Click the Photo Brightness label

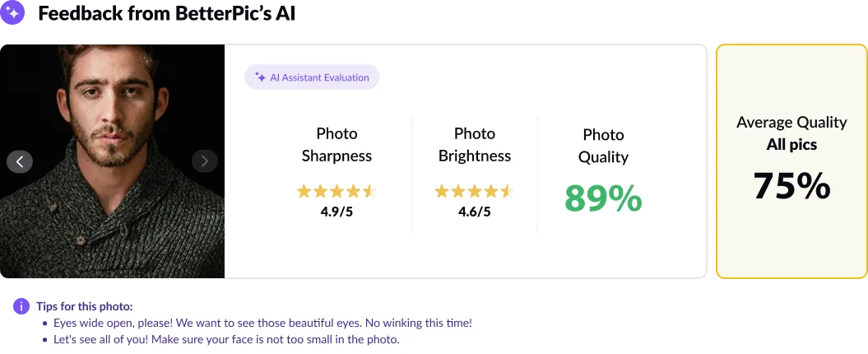coord(475,144)
